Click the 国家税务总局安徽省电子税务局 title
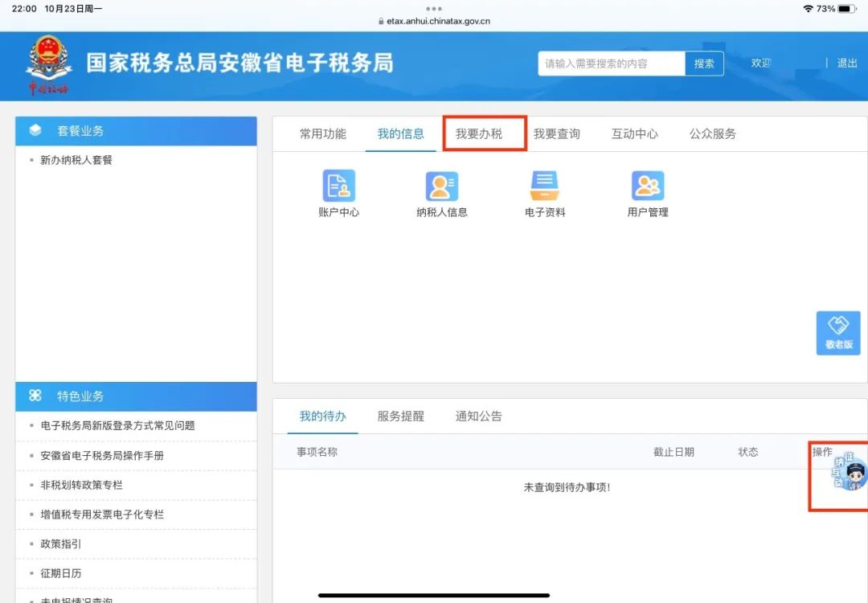This screenshot has width=868, height=603. 240,64
